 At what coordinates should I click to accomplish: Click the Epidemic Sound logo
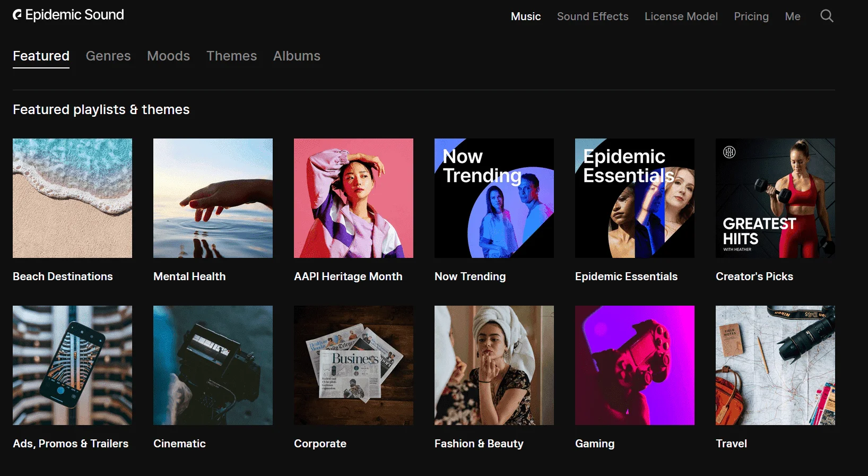[x=68, y=15]
